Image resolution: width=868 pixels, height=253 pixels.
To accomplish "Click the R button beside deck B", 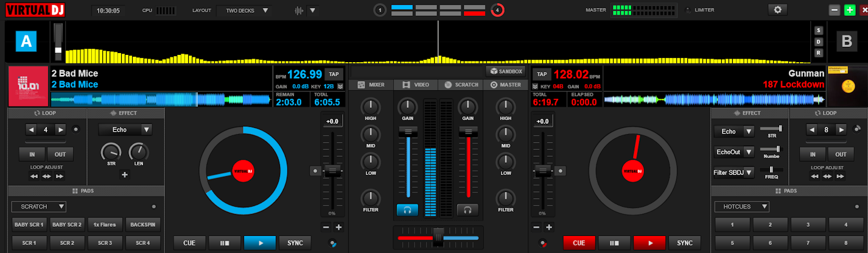I will point(819,52).
